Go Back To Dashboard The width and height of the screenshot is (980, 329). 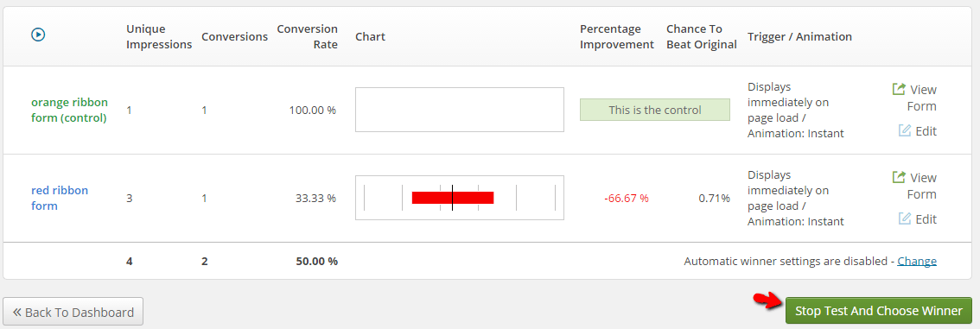73,312
